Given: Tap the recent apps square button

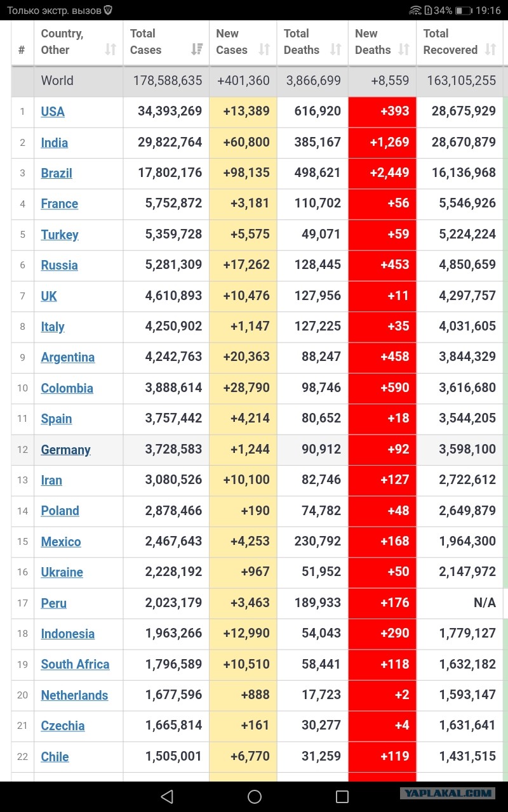Looking at the screenshot, I should click(342, 796).
